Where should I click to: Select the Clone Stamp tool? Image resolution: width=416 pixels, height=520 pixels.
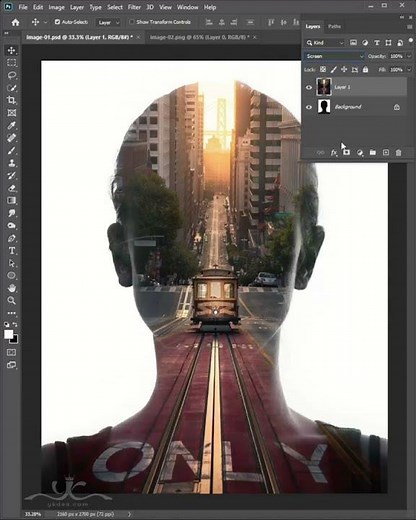click(x=12, y=163)
